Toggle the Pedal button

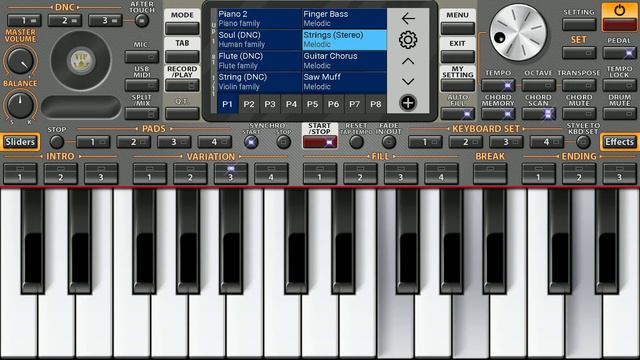pos(619,53)
